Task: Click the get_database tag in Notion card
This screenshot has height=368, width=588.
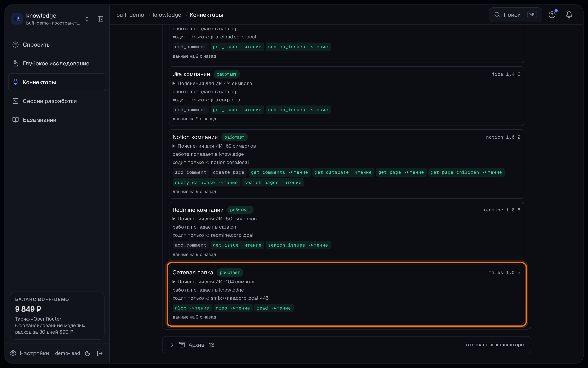Action: pyautogui.click(x=343, y=172)
